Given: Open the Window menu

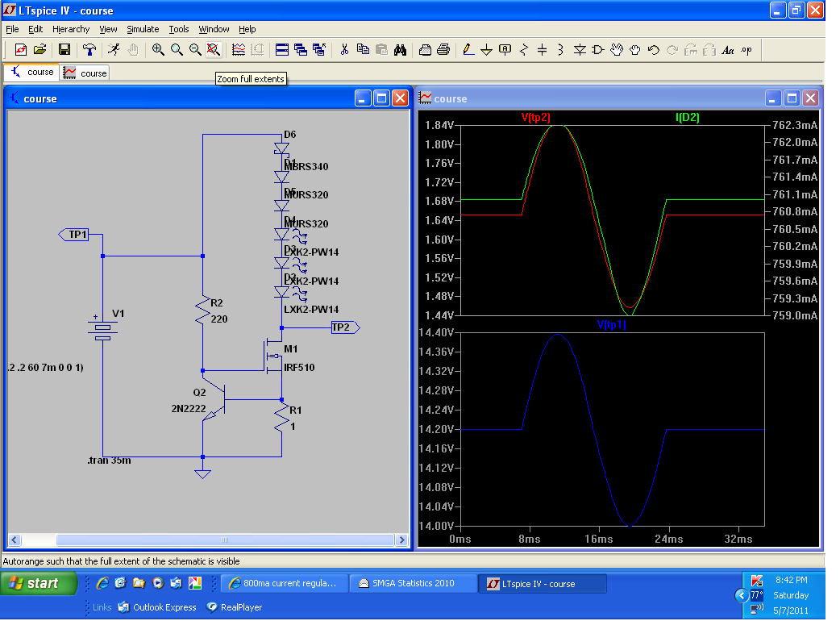Looking at the screenshot, I should [214, 29].
